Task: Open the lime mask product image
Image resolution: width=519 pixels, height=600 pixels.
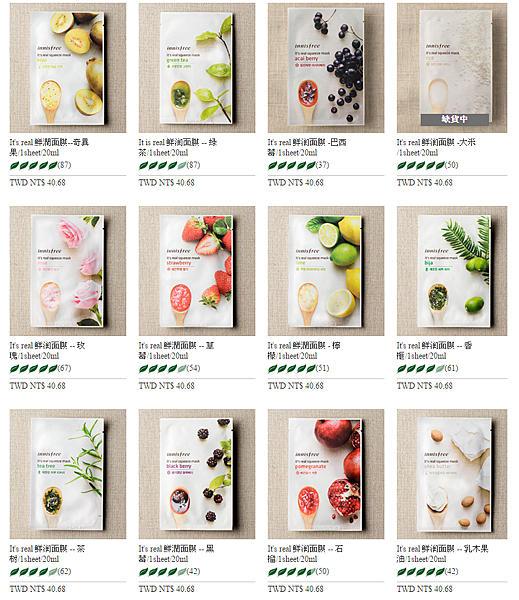Action: pos(326,271)
